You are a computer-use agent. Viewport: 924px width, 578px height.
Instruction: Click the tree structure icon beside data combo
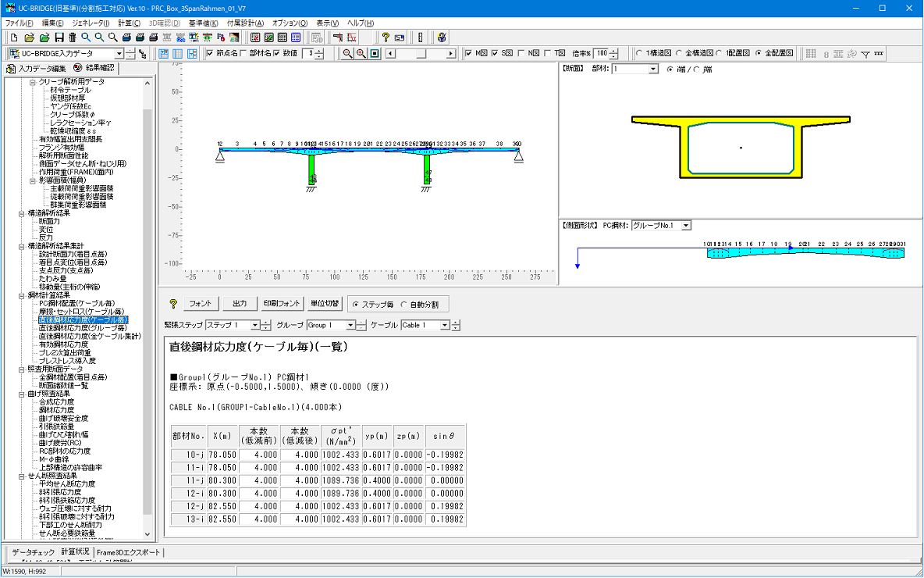(143, 54)
